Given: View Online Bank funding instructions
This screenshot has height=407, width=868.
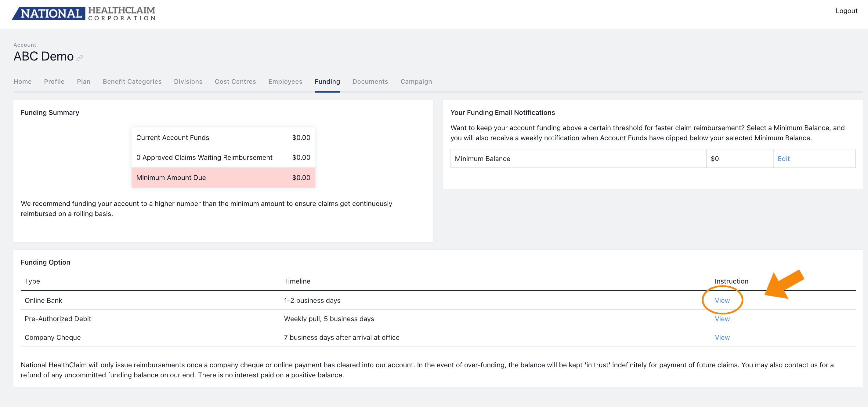Looking at the screenshot, I should (x=722, y=300).
